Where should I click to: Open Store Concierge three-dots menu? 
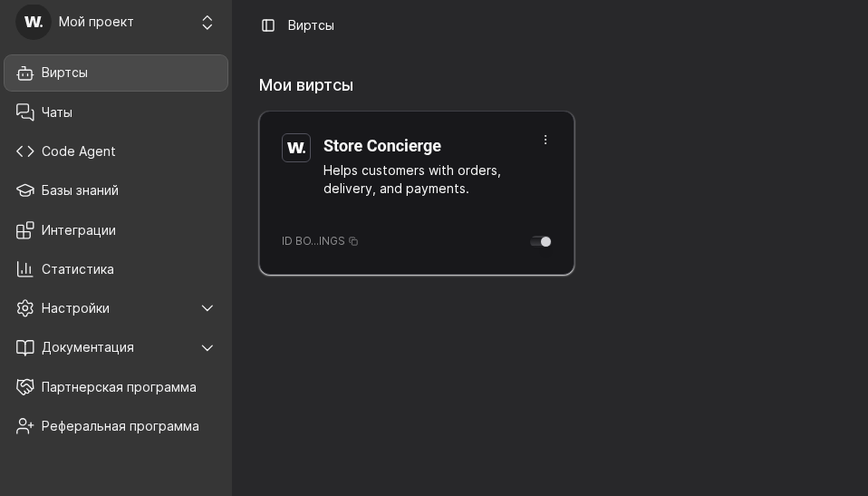coord(545,140)
